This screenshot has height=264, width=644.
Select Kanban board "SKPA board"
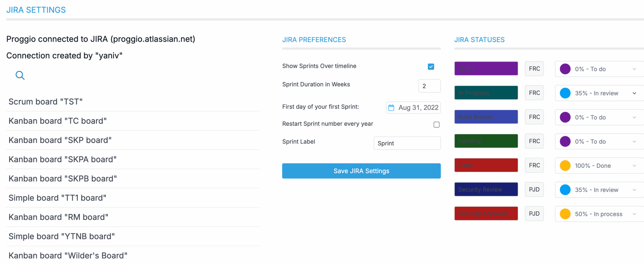click(x=133, y=159)
